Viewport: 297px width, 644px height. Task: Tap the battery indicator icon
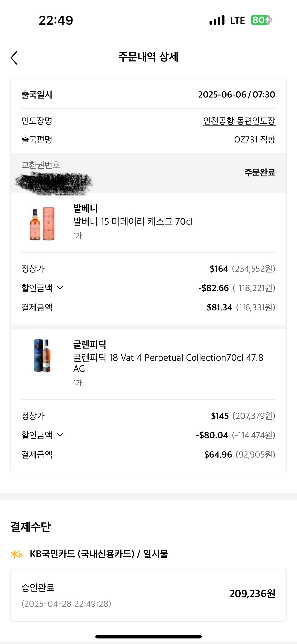point(261,20)
